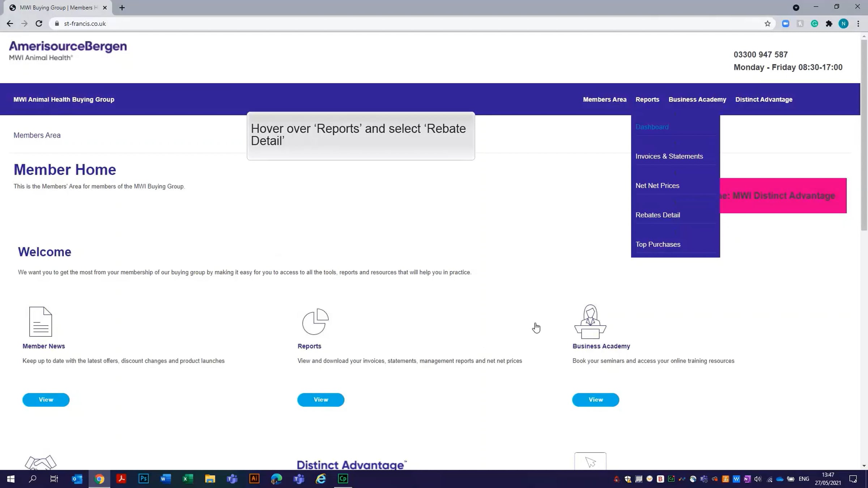
Task: Open the Zoom extension icon
Action: click(786, 23)
